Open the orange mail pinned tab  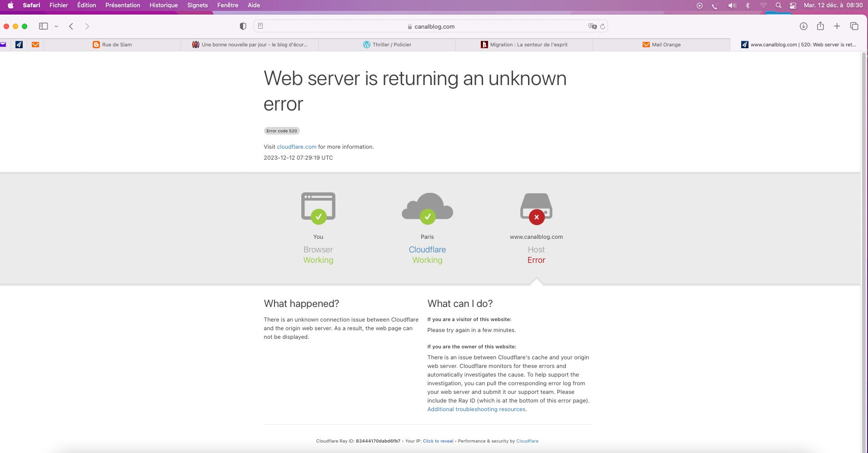[35, 45]
